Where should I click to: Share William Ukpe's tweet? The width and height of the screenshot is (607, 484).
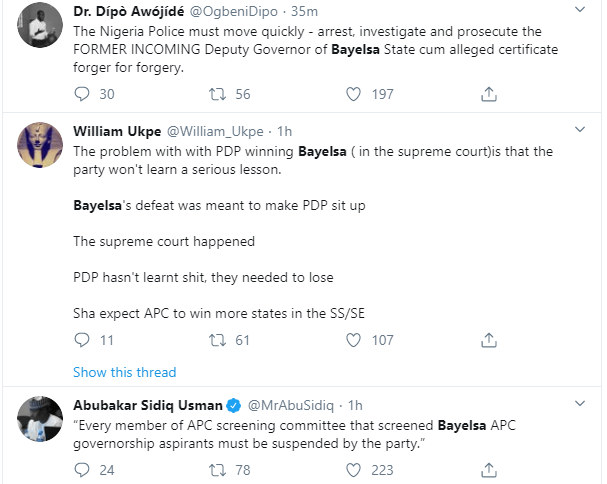click(489, 340)
